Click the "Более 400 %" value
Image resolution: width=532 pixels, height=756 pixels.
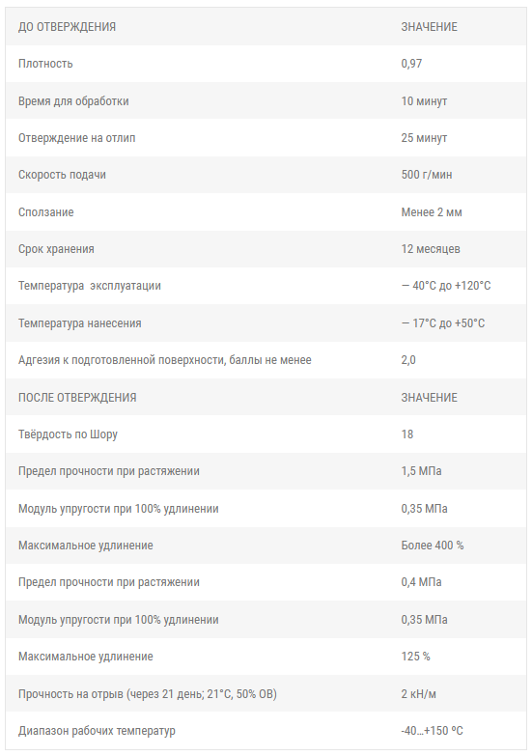point(433,546)
